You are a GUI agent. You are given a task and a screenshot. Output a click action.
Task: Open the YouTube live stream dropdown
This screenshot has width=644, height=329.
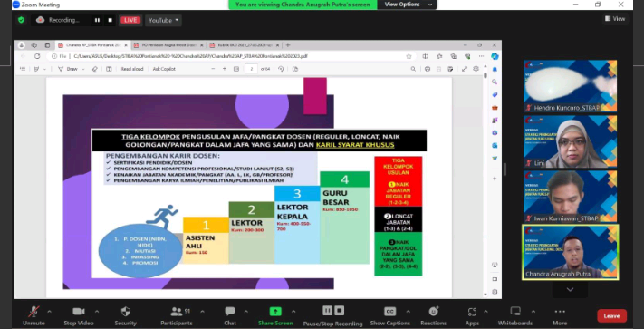(163, 20)
